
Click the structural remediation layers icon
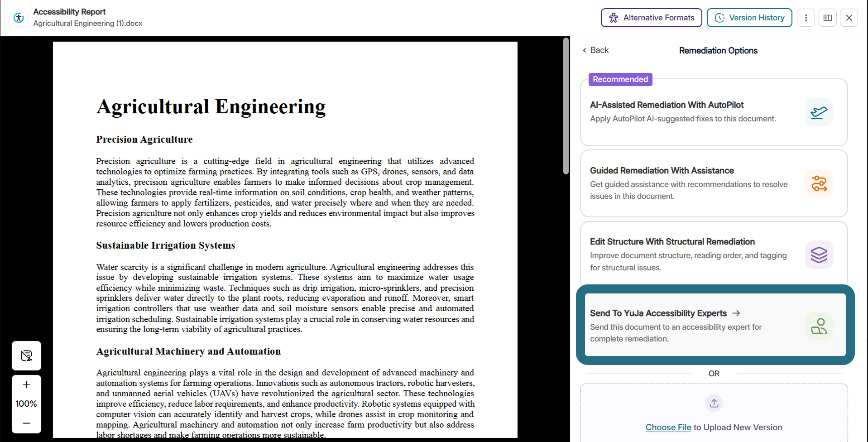[x=819, y=255]
